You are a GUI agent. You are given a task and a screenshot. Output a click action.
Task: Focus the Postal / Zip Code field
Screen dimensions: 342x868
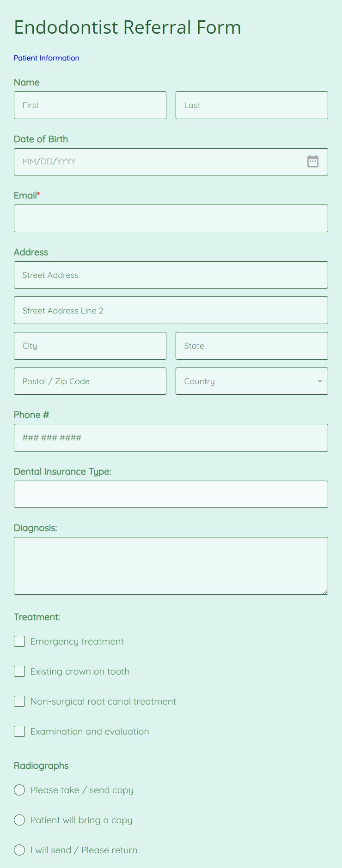point(90,381)
